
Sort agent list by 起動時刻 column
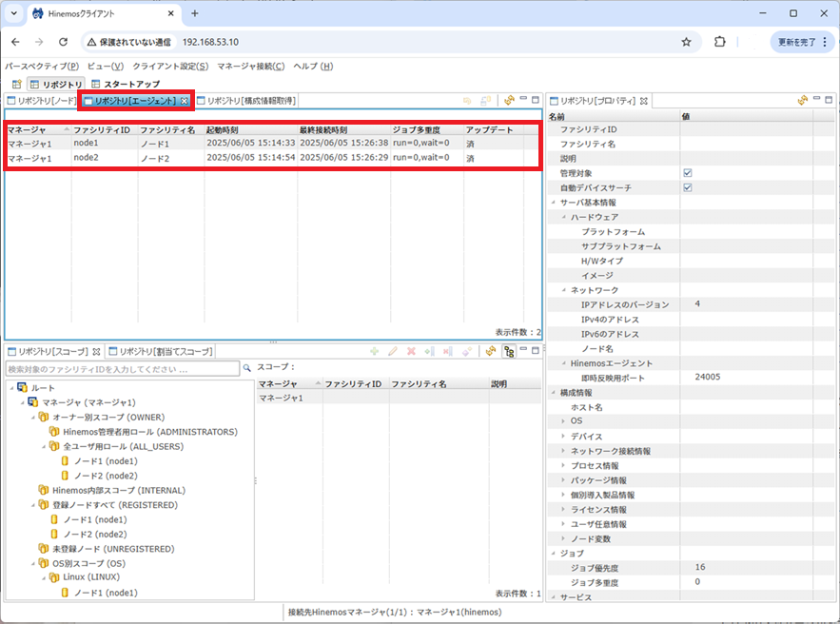pos(251,129)
